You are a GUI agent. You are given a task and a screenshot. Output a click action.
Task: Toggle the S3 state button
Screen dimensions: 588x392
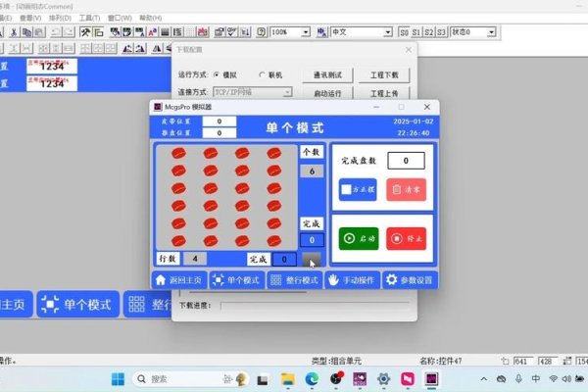pyautogui.click(x=441, y=32)
